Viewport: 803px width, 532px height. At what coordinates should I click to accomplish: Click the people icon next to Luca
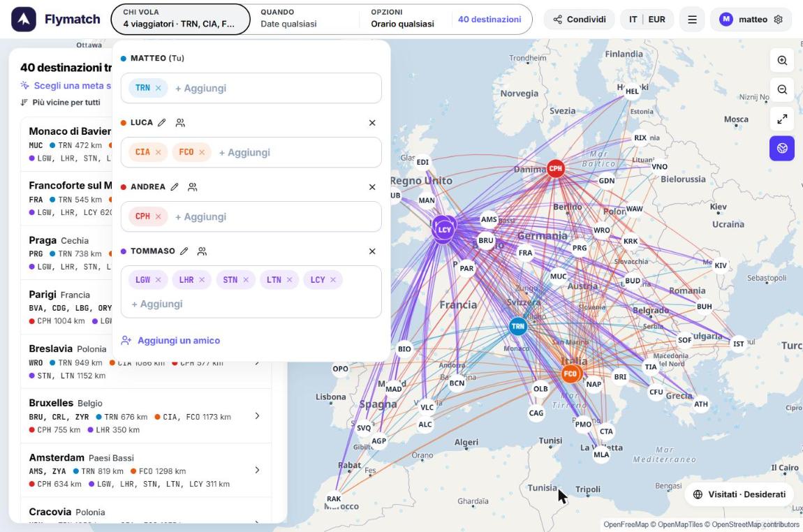[x=180, y=123]
